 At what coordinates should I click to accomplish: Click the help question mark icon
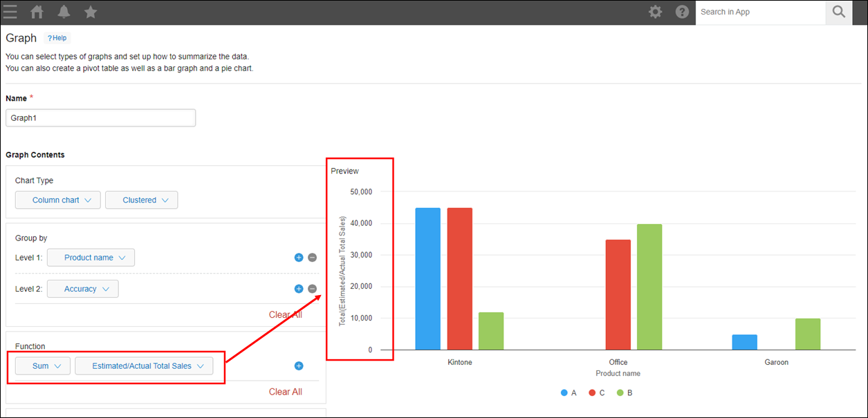point(682,12)
